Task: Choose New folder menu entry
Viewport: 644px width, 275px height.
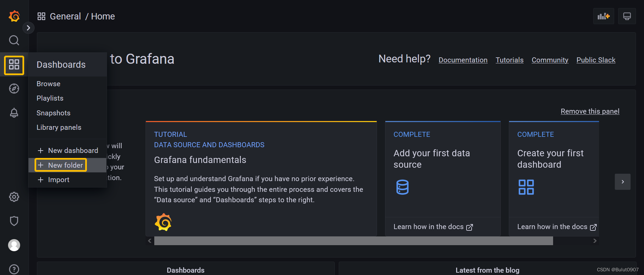Action: 68,165
